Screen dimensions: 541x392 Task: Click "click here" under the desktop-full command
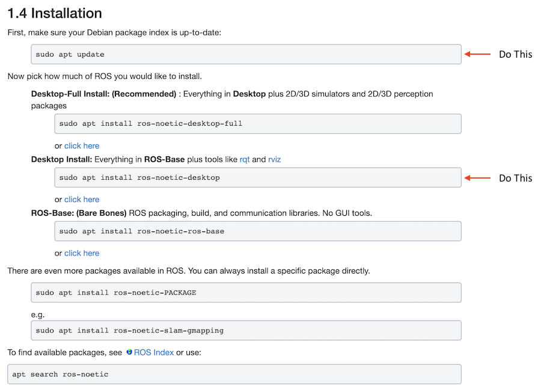click(x=82, y=145)
